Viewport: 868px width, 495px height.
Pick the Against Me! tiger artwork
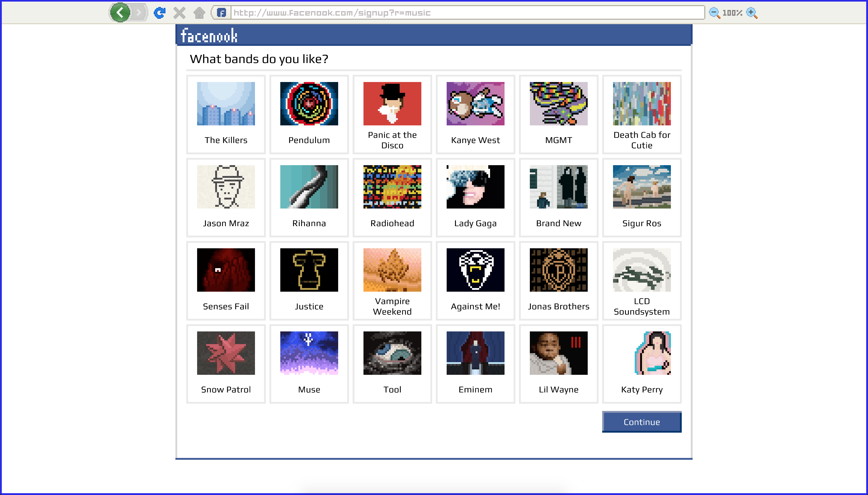tap(476, 270)
